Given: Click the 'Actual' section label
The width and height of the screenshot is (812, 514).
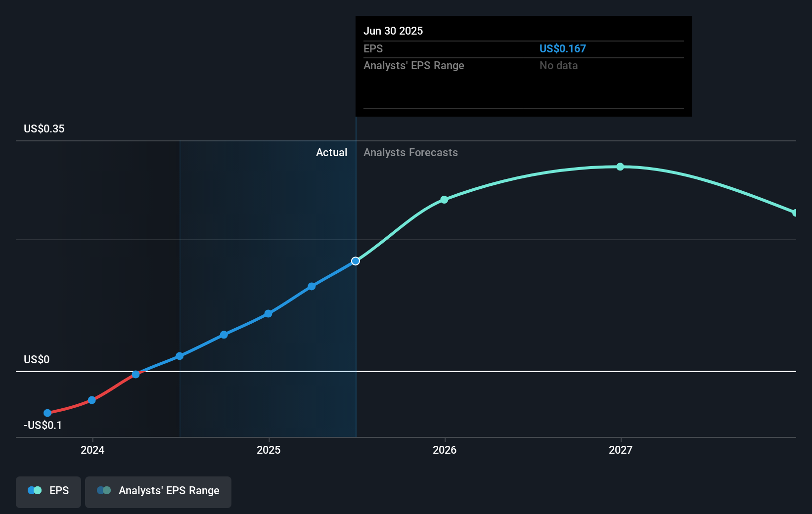Looking at the screenshot, I should [x=332, y=153].
